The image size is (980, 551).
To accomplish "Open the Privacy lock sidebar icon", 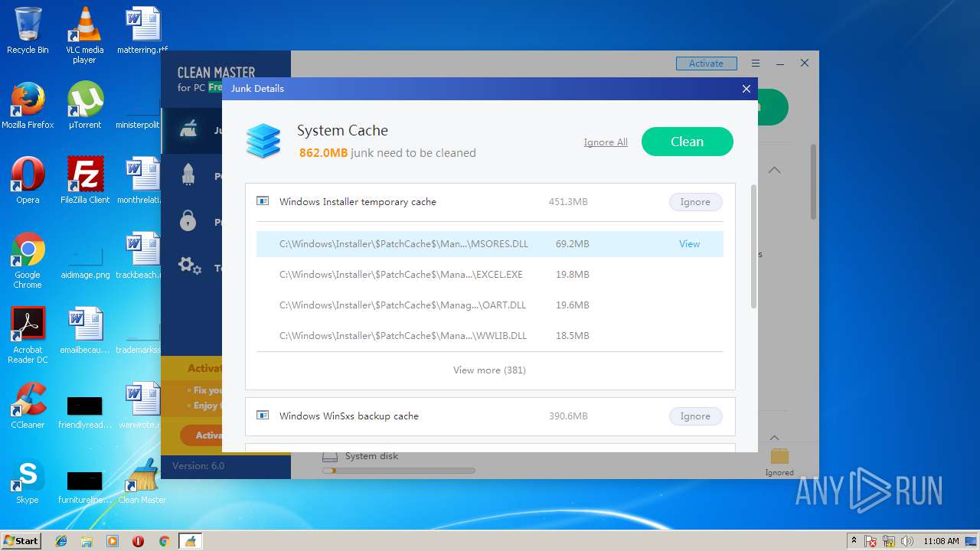I will pos(188,221).
